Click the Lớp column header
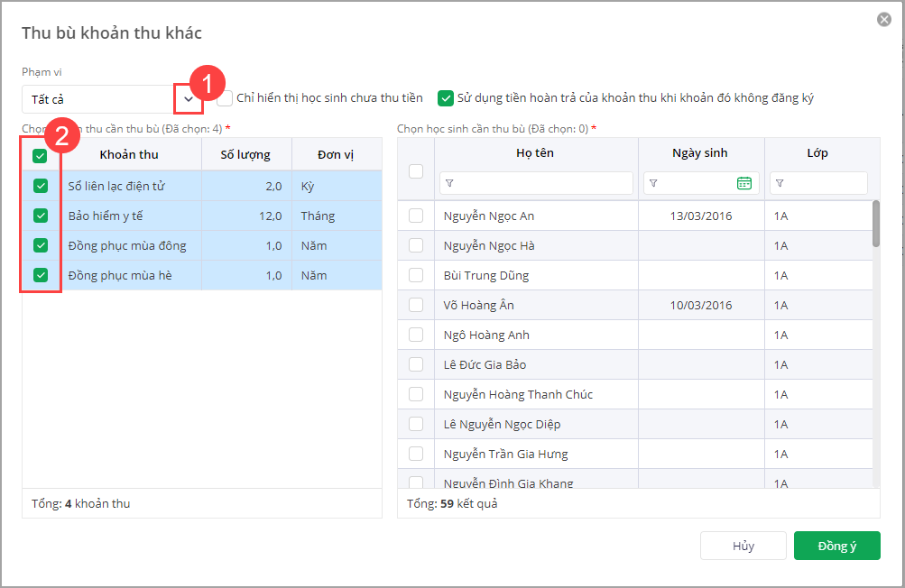The height and width of the screenshot is (588, 905). pos(817,153)
